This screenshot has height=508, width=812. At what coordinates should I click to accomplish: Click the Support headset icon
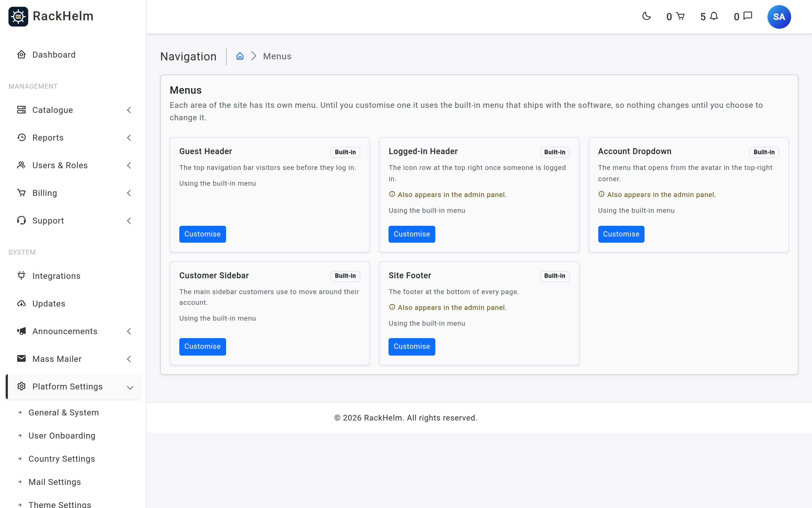[21, 220]
